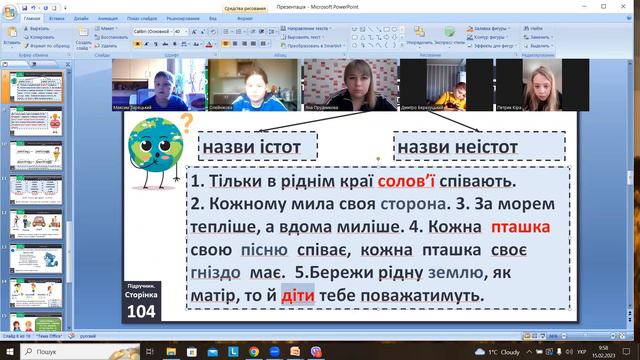The width and height of the screenshot is (640, 360).
Task: Open the font size 40 dropdown
Action: (187, 31)
